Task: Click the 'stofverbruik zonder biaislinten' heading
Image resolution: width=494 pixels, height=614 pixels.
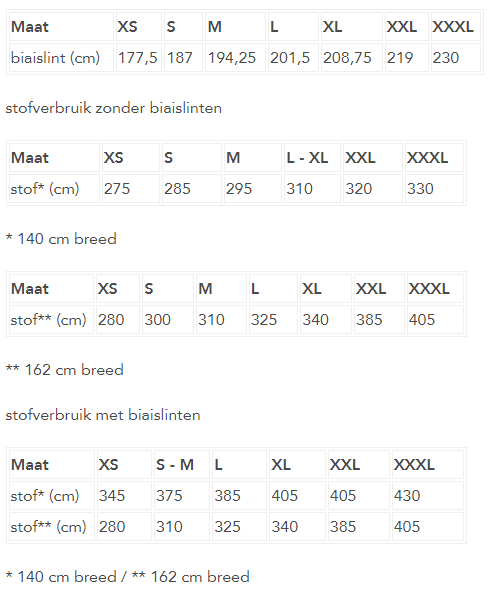Action: pyautogui.click(x=114, y=108)
